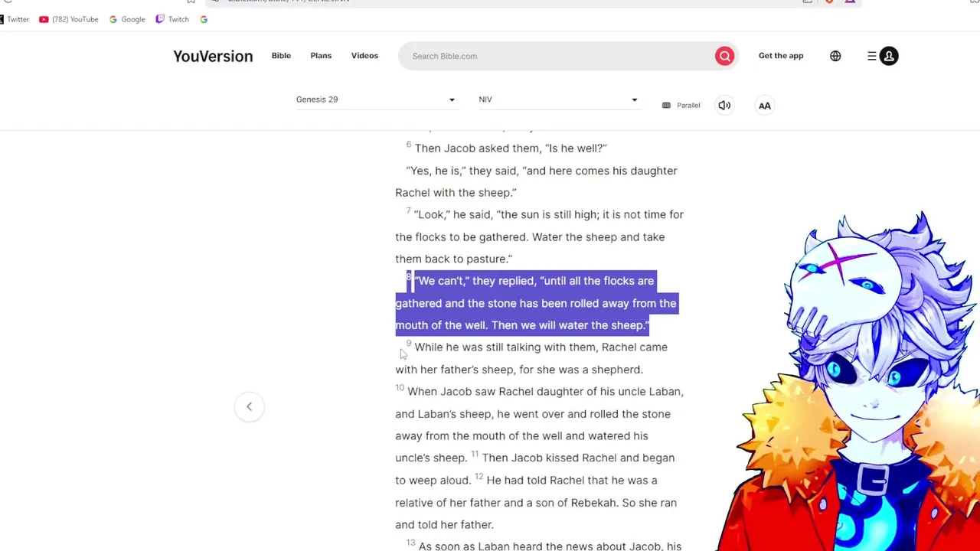Image resolution: width=980 pixels, height=551 pixels.
Task: Play audio Bible with speaker icon
Action: 724,105
